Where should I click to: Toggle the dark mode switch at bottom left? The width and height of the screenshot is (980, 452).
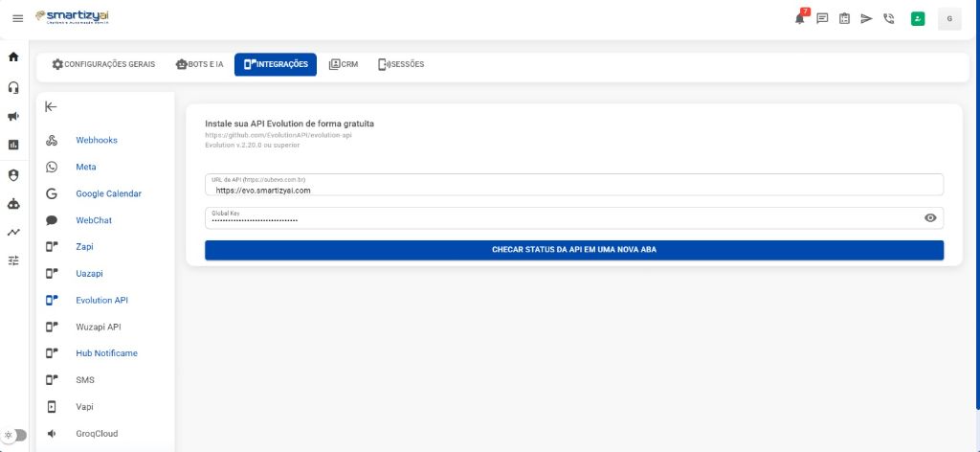[x=15, y=435]
